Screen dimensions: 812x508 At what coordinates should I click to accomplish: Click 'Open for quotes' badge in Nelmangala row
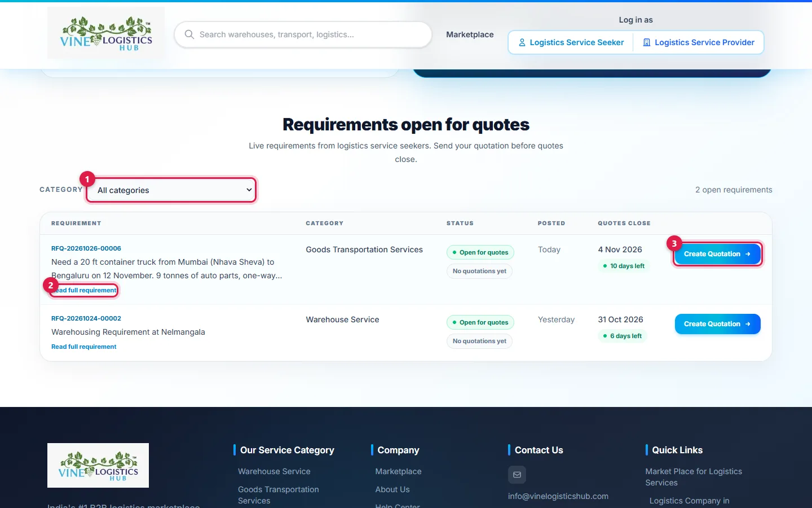pos(480,322)
